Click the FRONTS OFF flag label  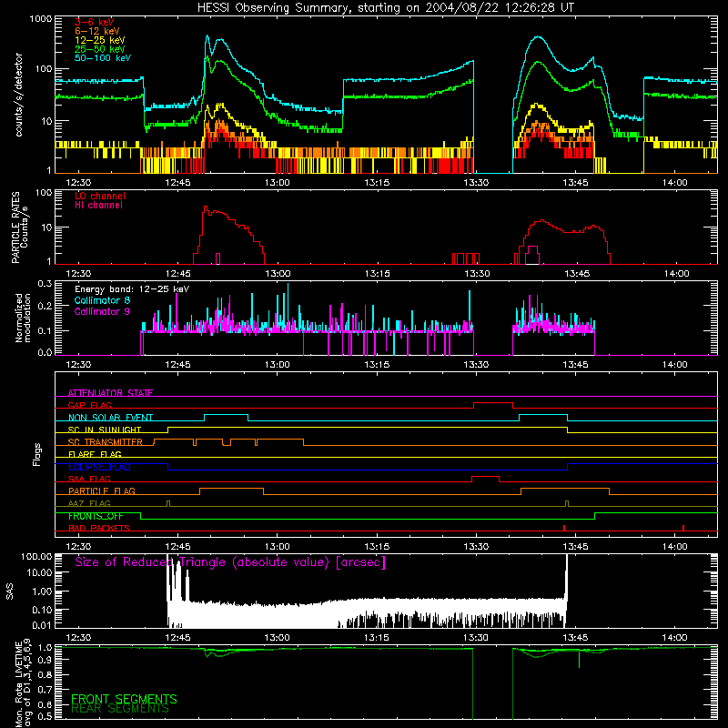coord(96,516)
